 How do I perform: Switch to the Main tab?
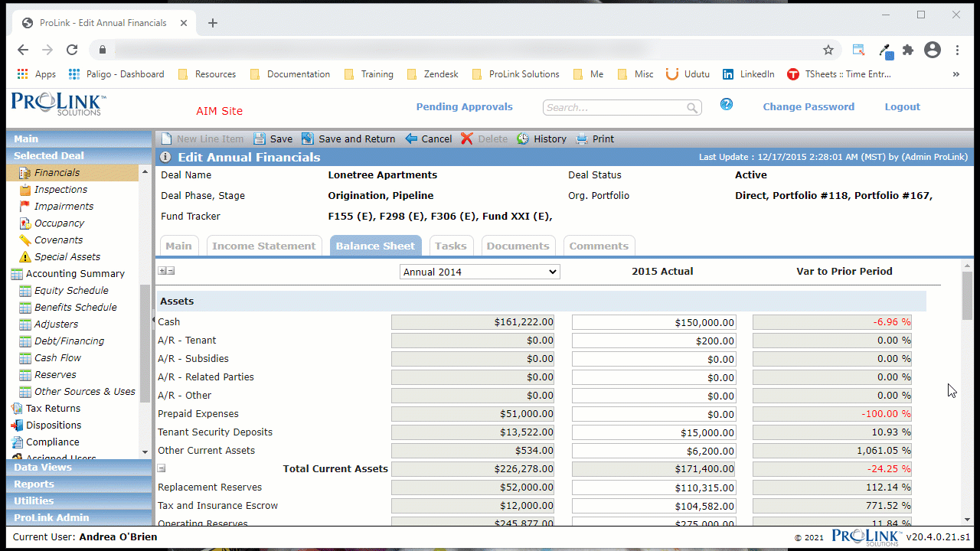coord(178,246)
